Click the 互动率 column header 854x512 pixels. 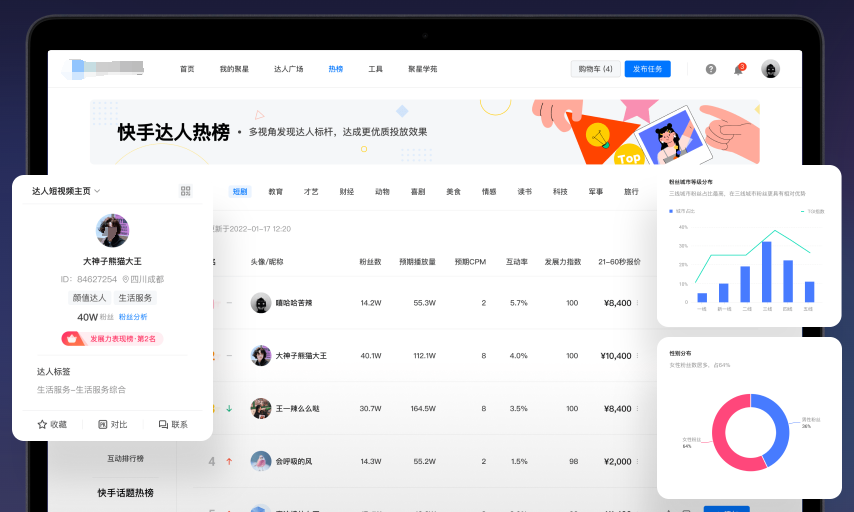[x=517, y=262]
